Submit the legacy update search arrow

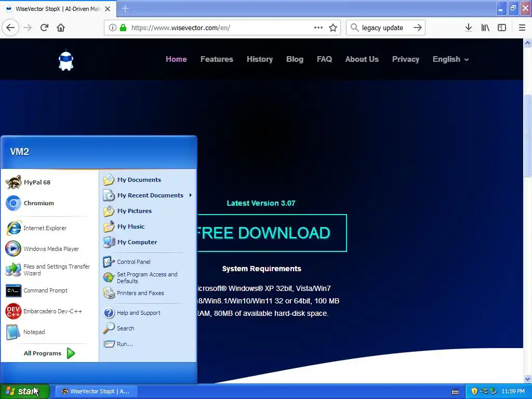point(418,28)
